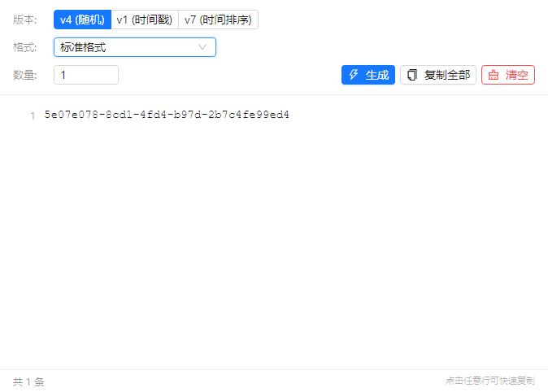The width and height of the screenshot is (548, 392).
Task: Select the v4 (随机) version option
Action: 82,20
